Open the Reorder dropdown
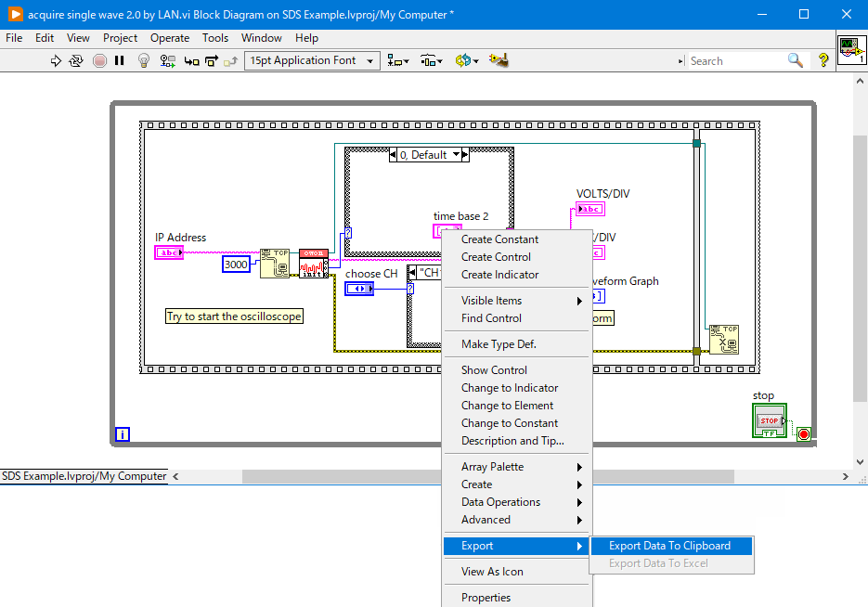Screen dimensions: 868x607 tap(467, 61)
